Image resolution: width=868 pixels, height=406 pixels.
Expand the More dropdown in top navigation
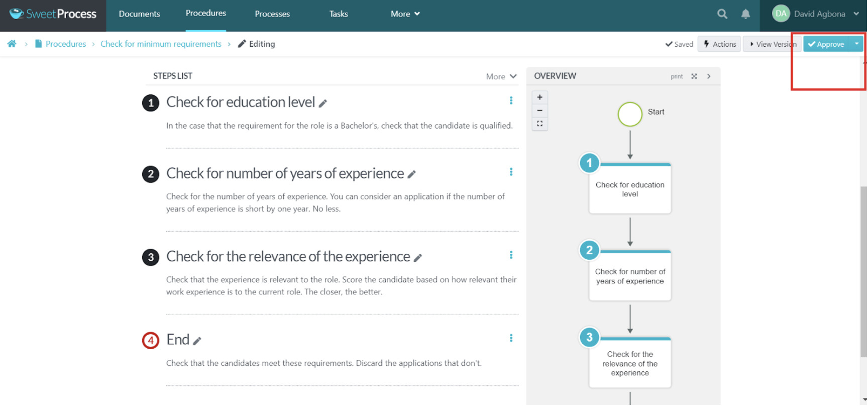pyautogui.click(x=405, y=14)
